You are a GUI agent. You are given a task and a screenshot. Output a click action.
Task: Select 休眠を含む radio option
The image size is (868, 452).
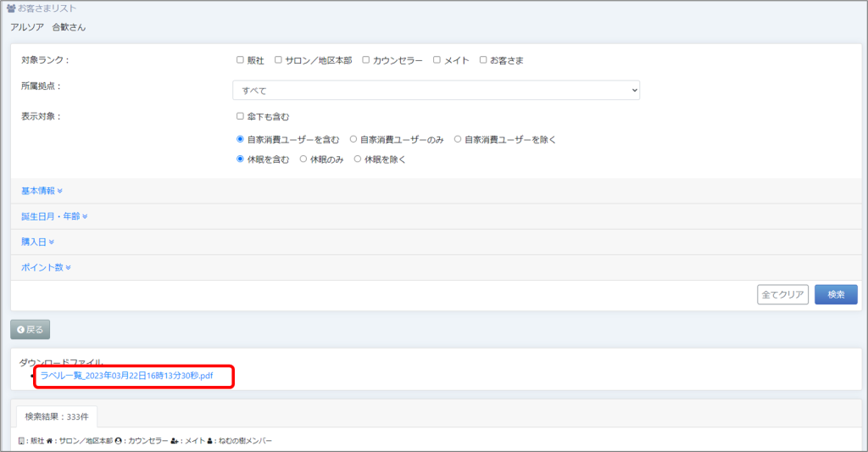[x=240, y=159]
